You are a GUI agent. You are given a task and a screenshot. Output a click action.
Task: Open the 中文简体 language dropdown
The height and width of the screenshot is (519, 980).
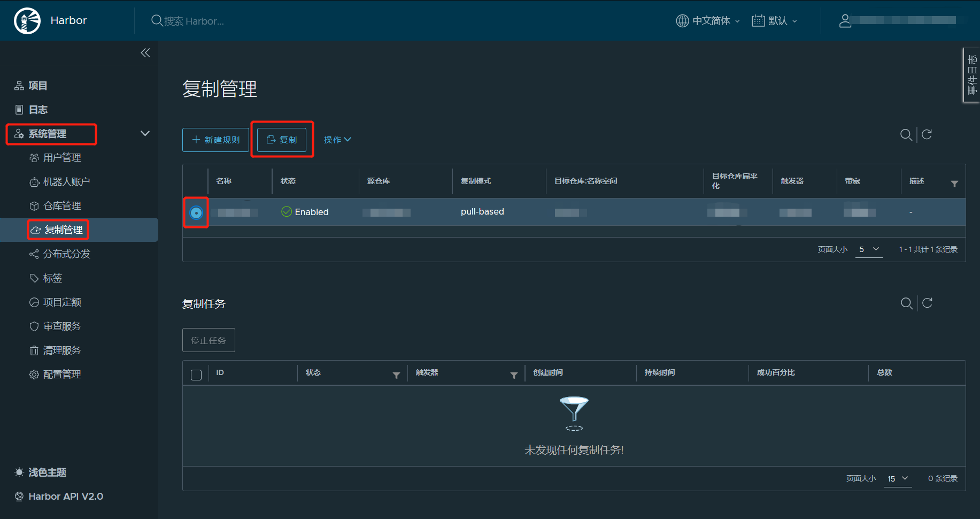[708, 21]
